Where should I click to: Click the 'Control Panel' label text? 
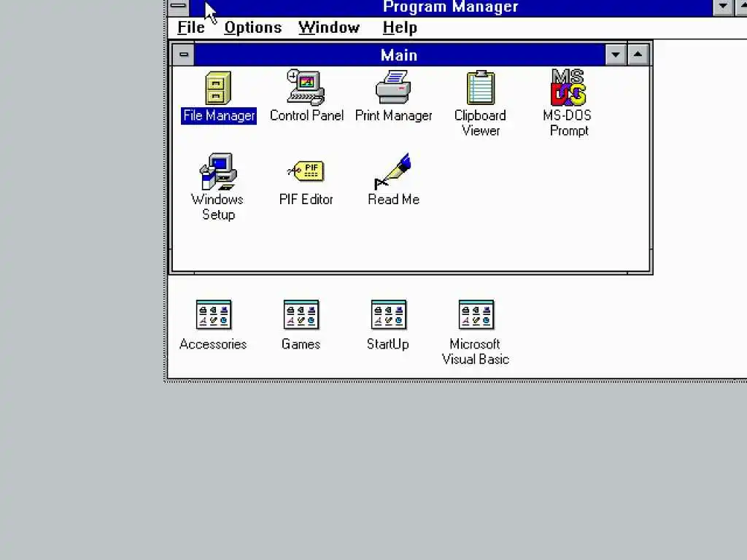coord(306,116)
